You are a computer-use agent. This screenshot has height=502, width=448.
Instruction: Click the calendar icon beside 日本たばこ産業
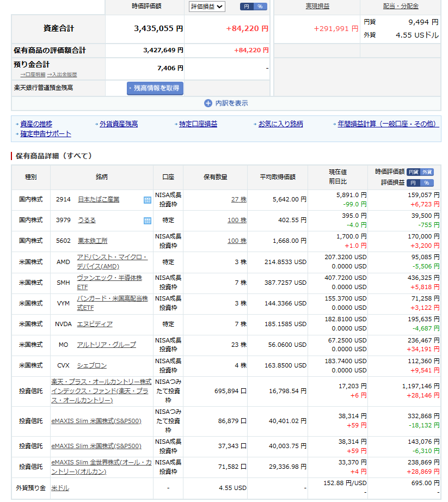pos(147,200)
